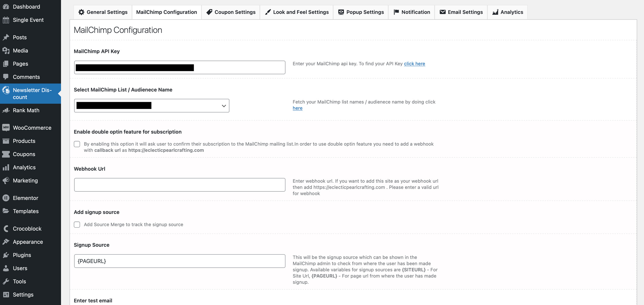Image resolution: width=644 pixels, height=305 pixels.
Task: Switch to MailChimp Configuration tab
Action: pyautogui.click(x=167, y=12)
